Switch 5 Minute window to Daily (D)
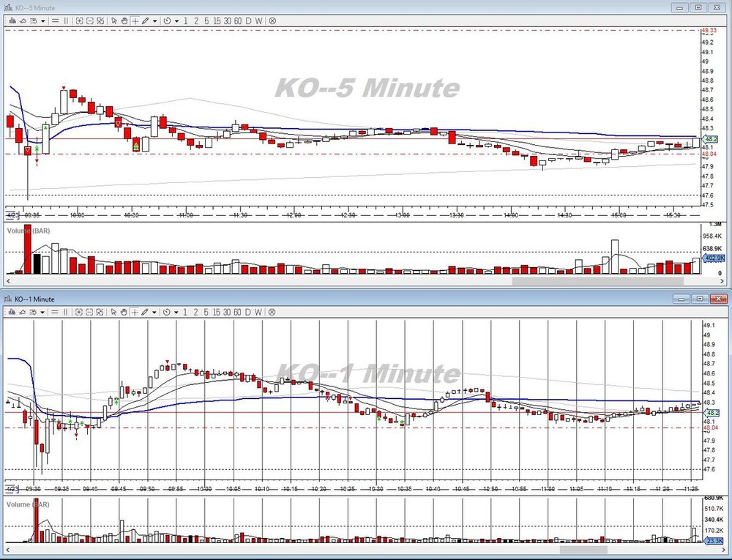This screenshot has height=560, width=732. coord(248,21)
